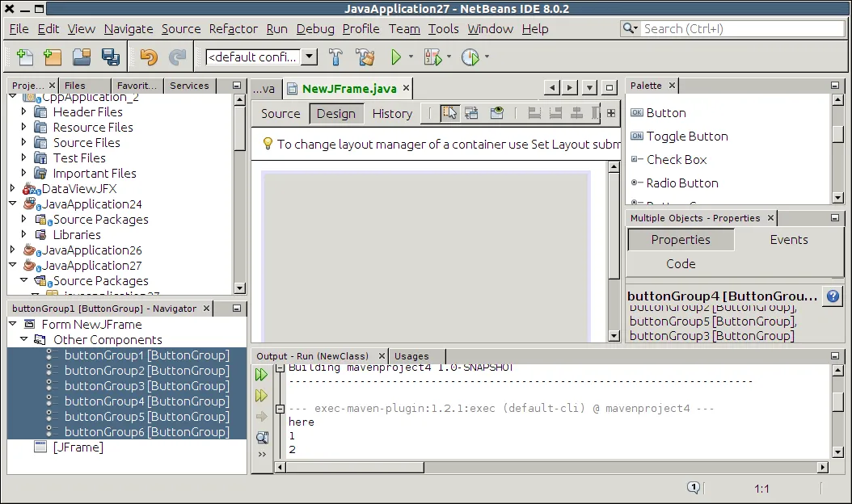Click the output horizontal scrollbar thumb
852x504 pixels.
pyautogui.click(x=355, y=467)
